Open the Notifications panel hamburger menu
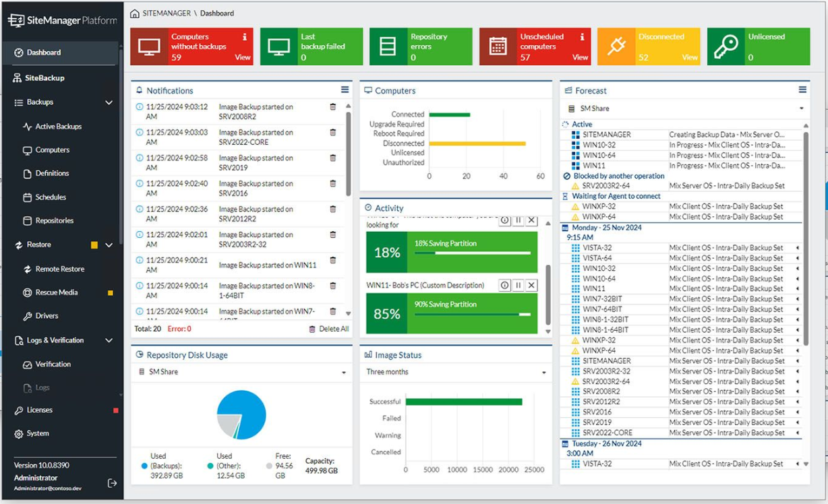Screen dimensions: 828x504 [x=345, y=90]
